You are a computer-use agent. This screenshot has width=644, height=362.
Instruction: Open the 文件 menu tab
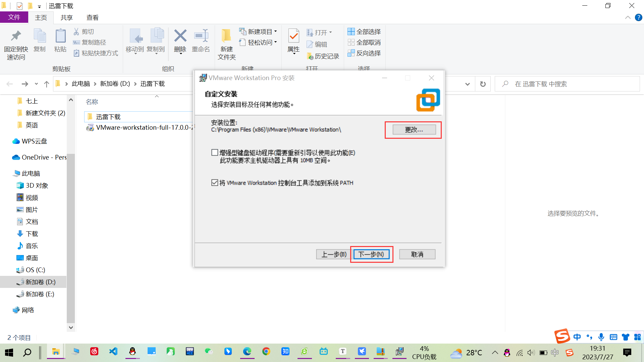tap(14, 17)
